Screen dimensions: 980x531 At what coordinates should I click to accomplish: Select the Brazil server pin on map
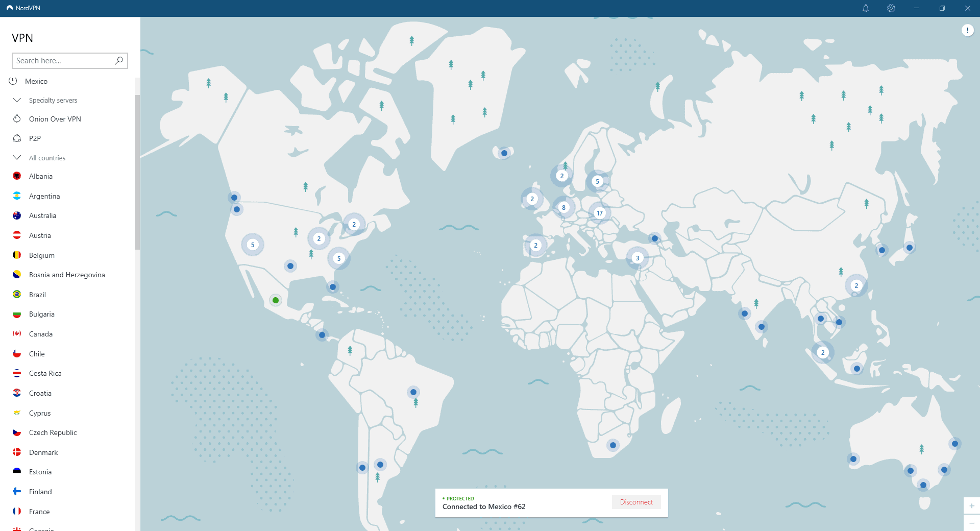[x=413, y=392]
